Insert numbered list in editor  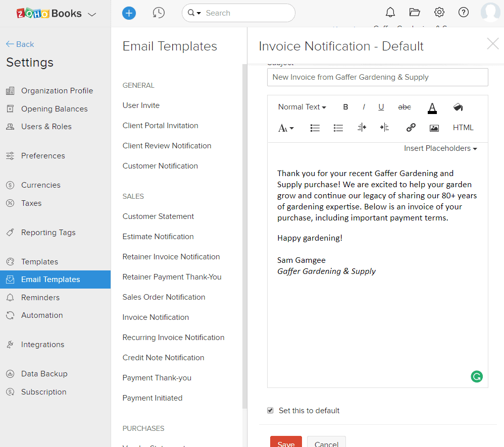315,128
